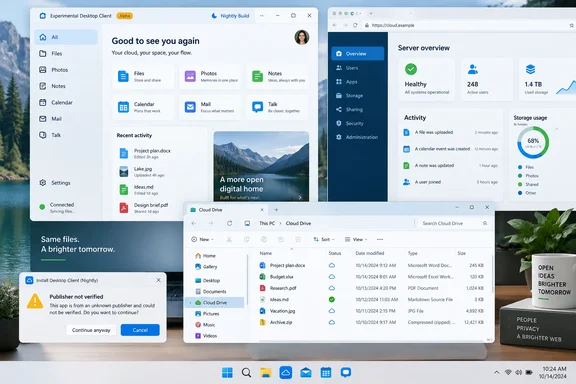Toggle the Nightly Build switch
576x384 pixels.
(231, 16)
